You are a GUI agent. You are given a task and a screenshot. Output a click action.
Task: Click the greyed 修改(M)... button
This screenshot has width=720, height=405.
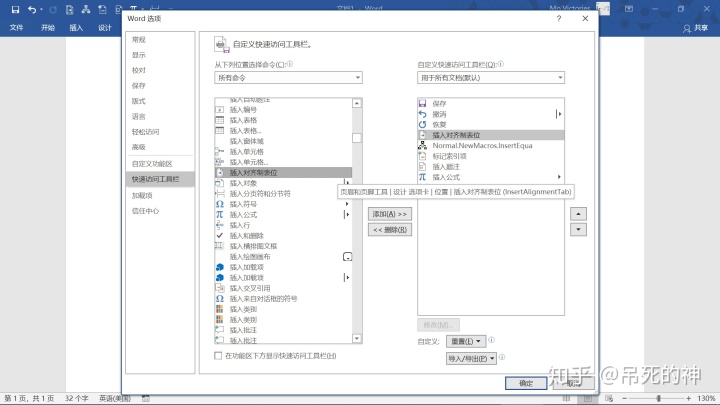pyautogui.click(x=438, y=325)
